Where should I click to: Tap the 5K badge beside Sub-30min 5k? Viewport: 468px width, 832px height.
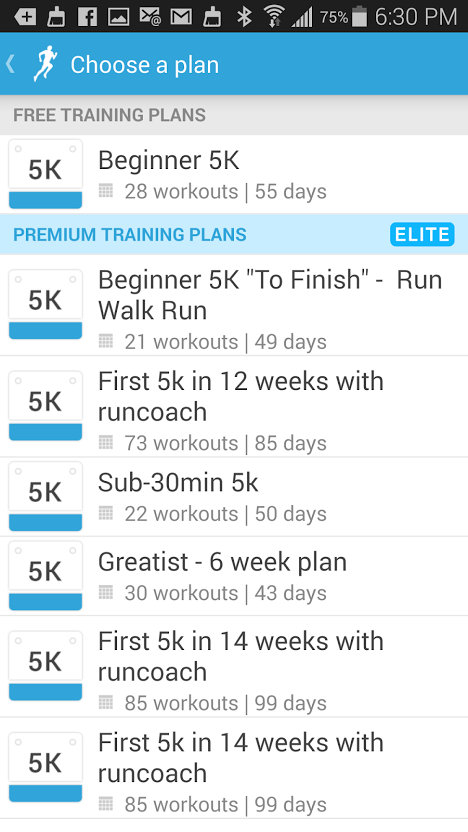pos(46,496)
